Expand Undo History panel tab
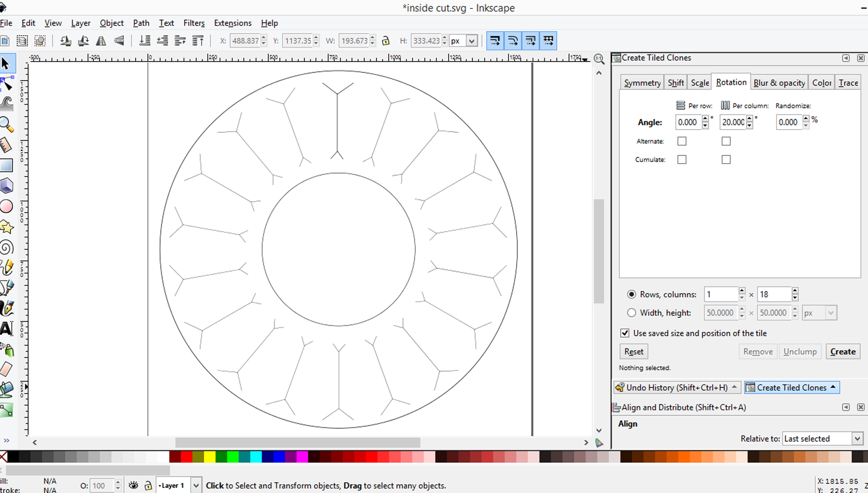Viewport: 868px width, 493px height. [x=677, y=387]
